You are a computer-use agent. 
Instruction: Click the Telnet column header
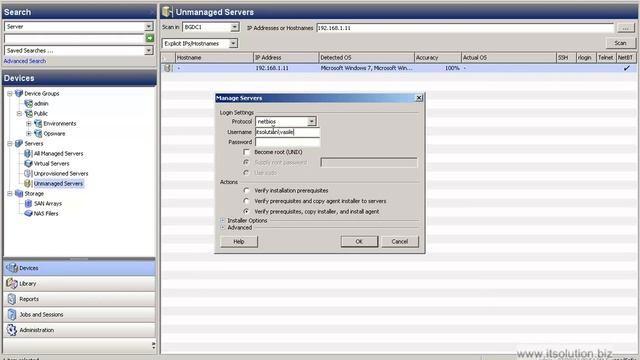point(606,58)
